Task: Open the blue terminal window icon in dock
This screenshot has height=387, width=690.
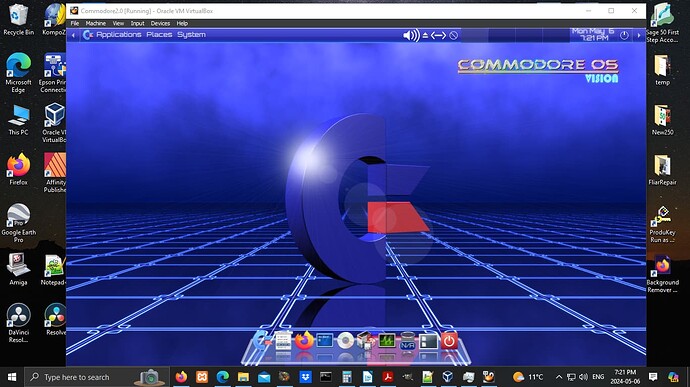Action: tap(324, 340)
